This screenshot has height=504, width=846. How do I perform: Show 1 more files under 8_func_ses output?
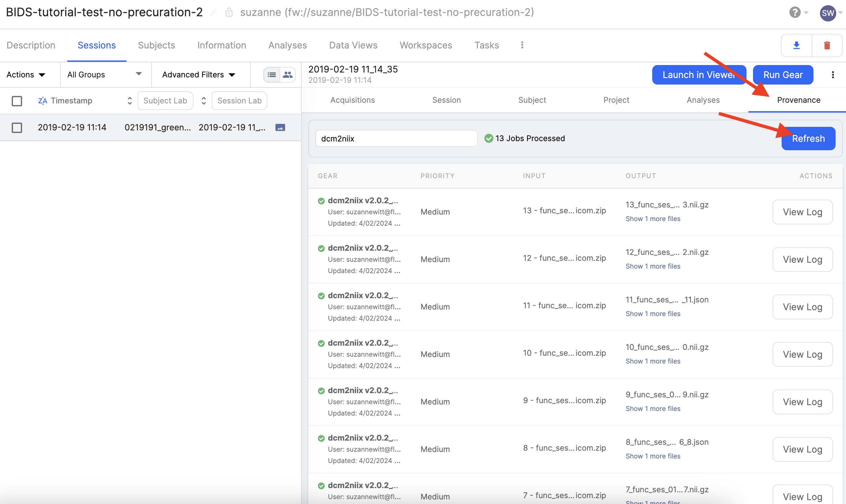653,456
